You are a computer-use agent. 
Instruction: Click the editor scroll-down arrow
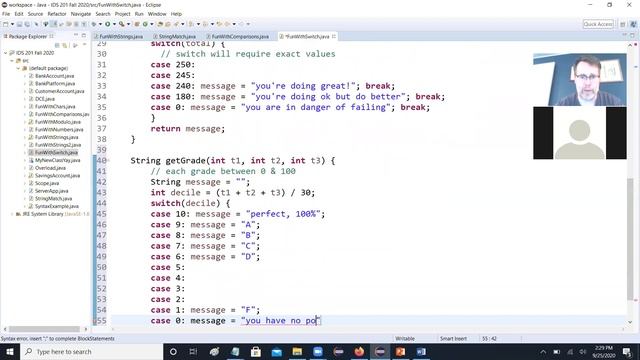pyautogui.click(x=631, y=322)
